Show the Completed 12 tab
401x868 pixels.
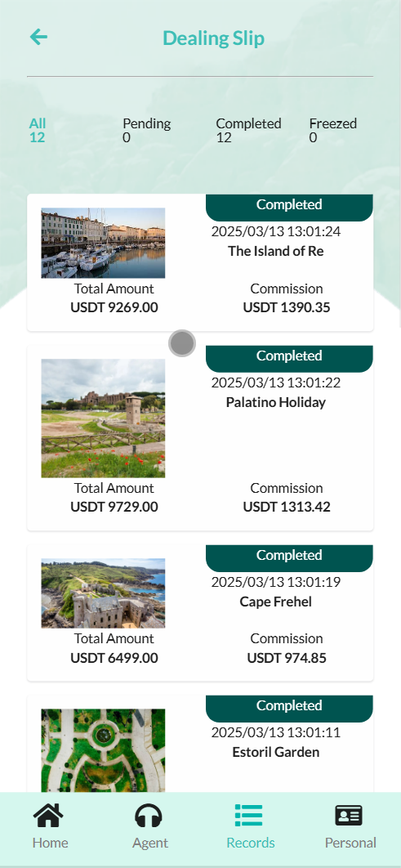248,130
